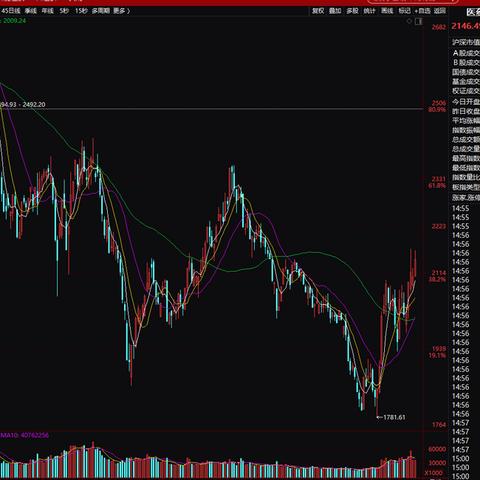Click the 80.9% Fibonacci level label
The height and width of the screenshot is (480, 480).
(437, 110)
